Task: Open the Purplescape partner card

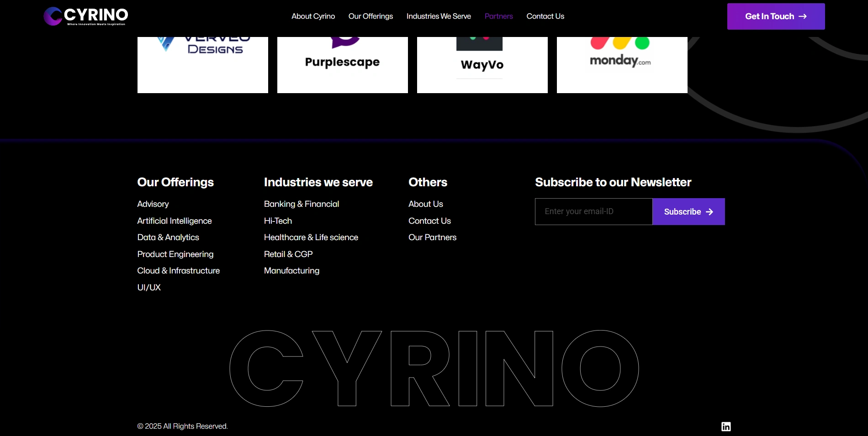Action: pos(343,65)
